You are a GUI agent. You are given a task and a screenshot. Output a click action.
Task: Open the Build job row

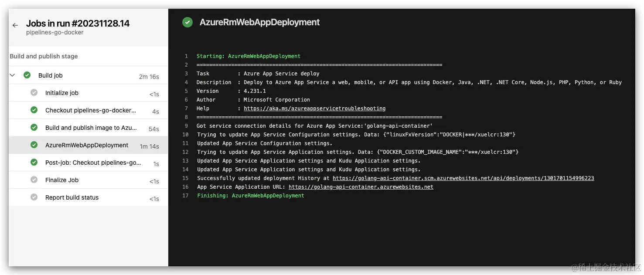(88, 75)
